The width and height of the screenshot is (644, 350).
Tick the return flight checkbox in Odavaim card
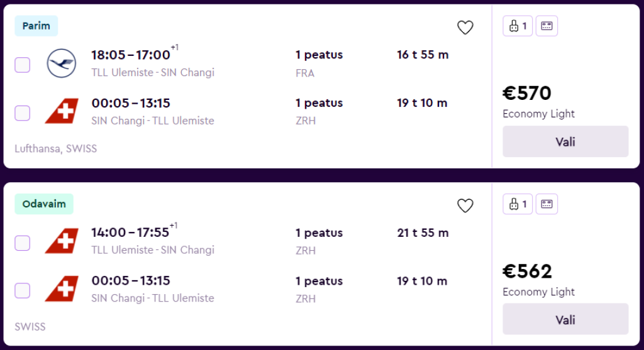click(x=23, y=290)
